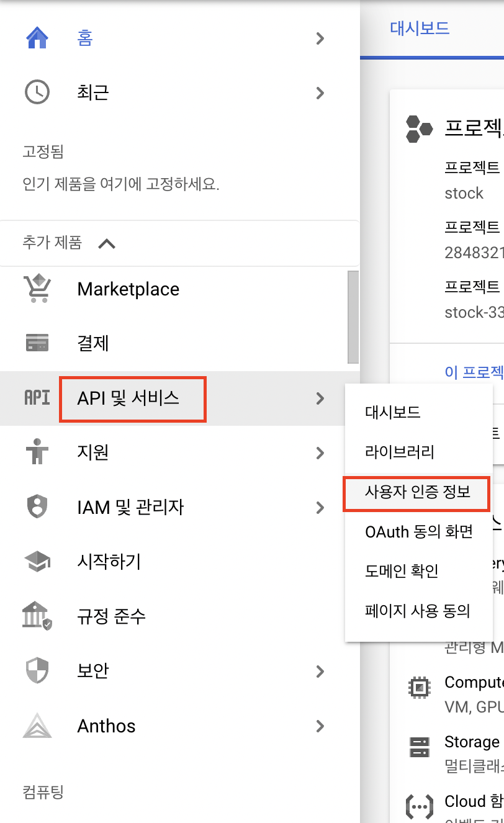Click the 추가 제품 section header label

coord(52,243)
